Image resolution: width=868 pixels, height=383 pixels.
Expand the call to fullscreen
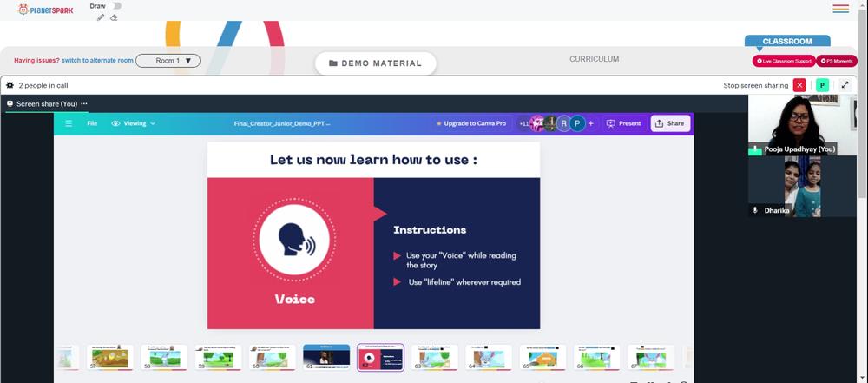tap(845, 85)
